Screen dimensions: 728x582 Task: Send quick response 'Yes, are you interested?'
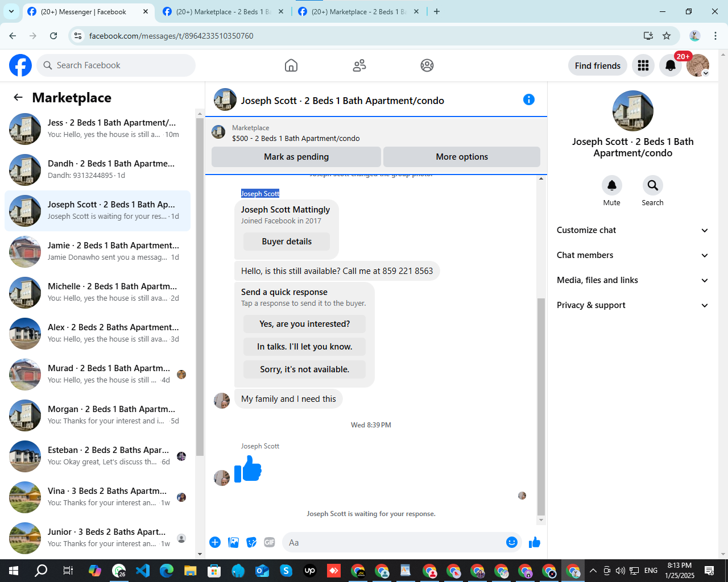tap(305, 324)
